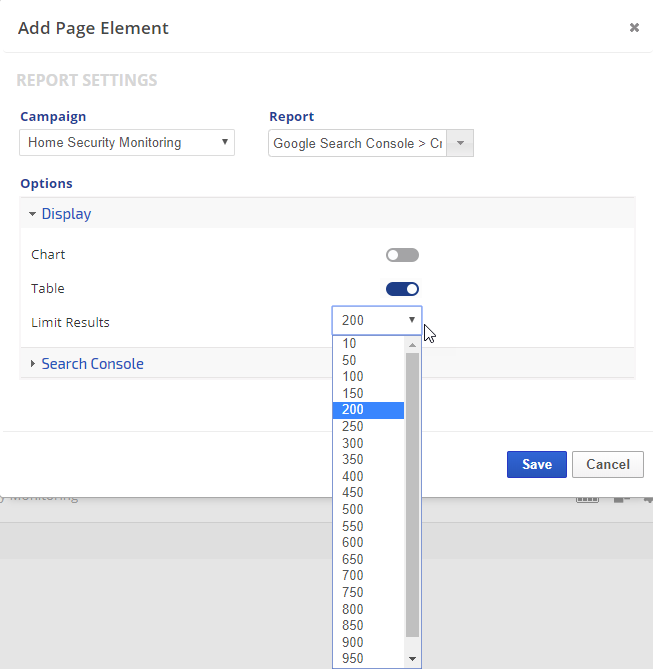
Task: Turn off the Table toggle
Action: pos(402,289)
